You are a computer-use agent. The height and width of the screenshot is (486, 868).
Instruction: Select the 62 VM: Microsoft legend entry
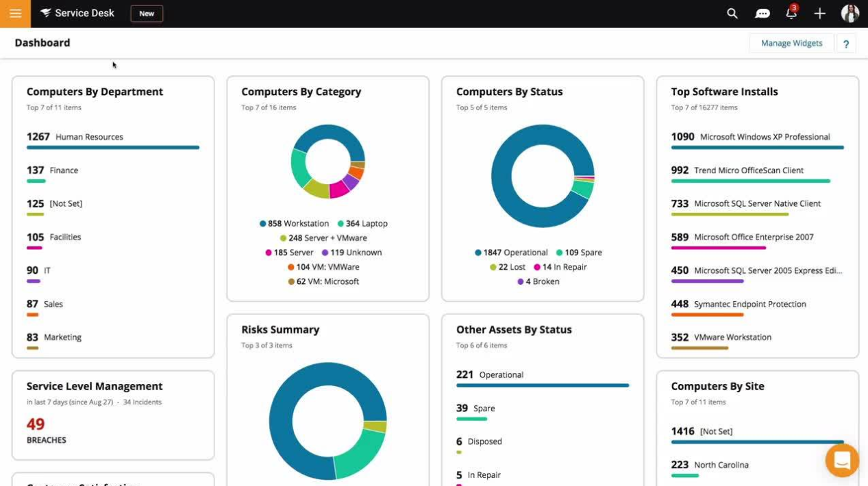[x=323, y=281]
